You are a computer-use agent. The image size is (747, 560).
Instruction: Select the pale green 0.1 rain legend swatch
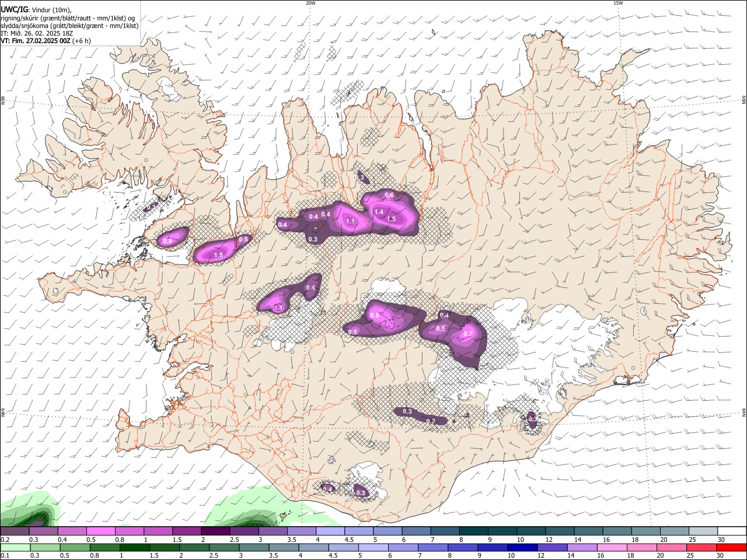click(x=15, y=548)
